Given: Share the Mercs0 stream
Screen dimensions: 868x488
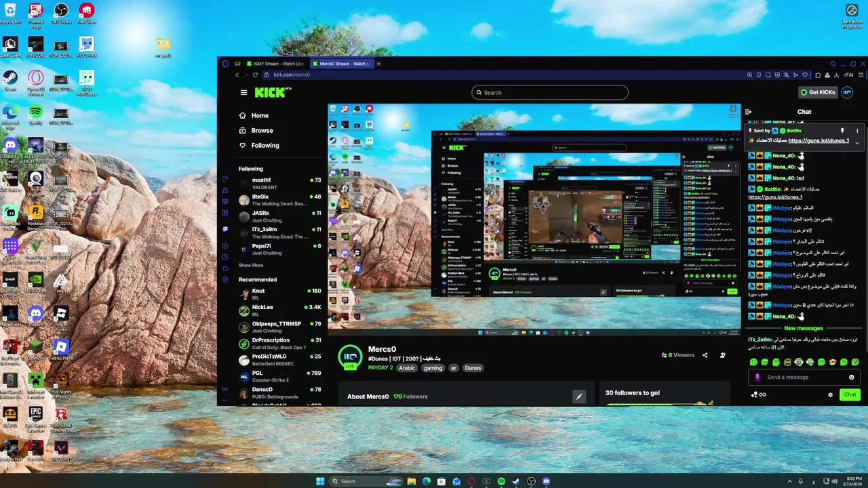Looking at the screenshot, I should pyautogui.click(x=705, y=355).
